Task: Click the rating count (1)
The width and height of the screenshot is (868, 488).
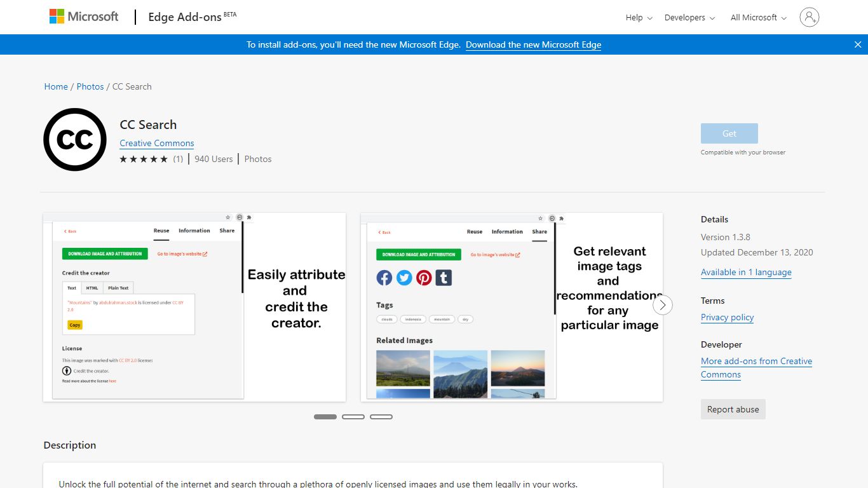Action: tap(178, 159)
